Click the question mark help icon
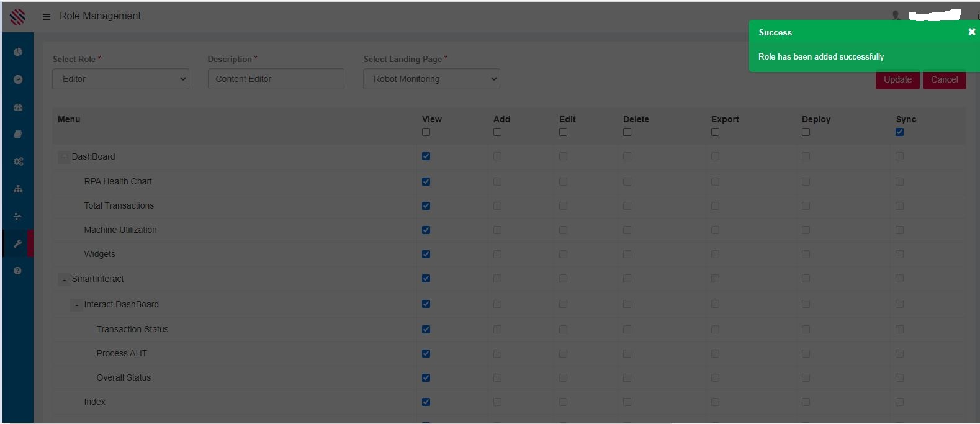Screen dimensions: 980x424 pos(18,271)
